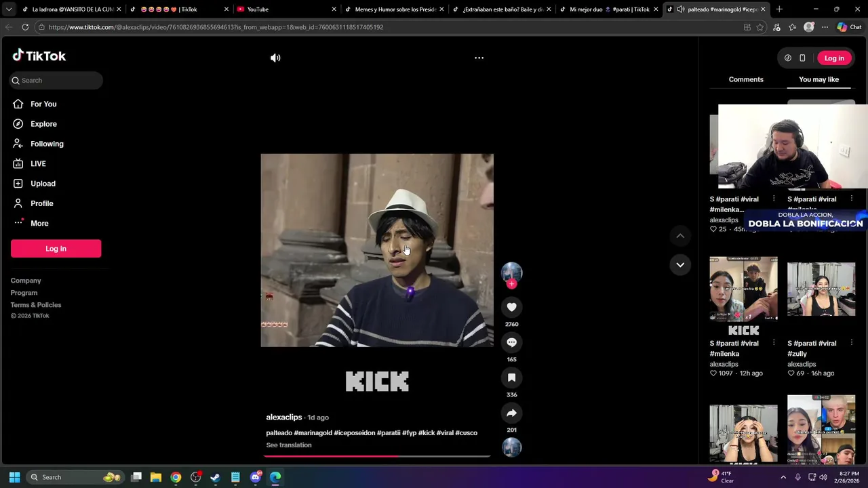Open the video three-dot options menu

click(x=479, y=58)
